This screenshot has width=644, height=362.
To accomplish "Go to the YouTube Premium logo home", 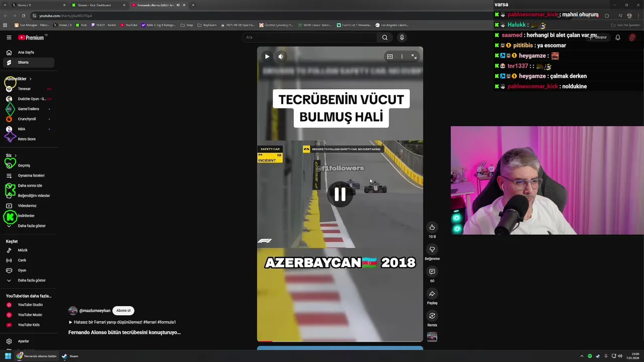I will (32, 38).
